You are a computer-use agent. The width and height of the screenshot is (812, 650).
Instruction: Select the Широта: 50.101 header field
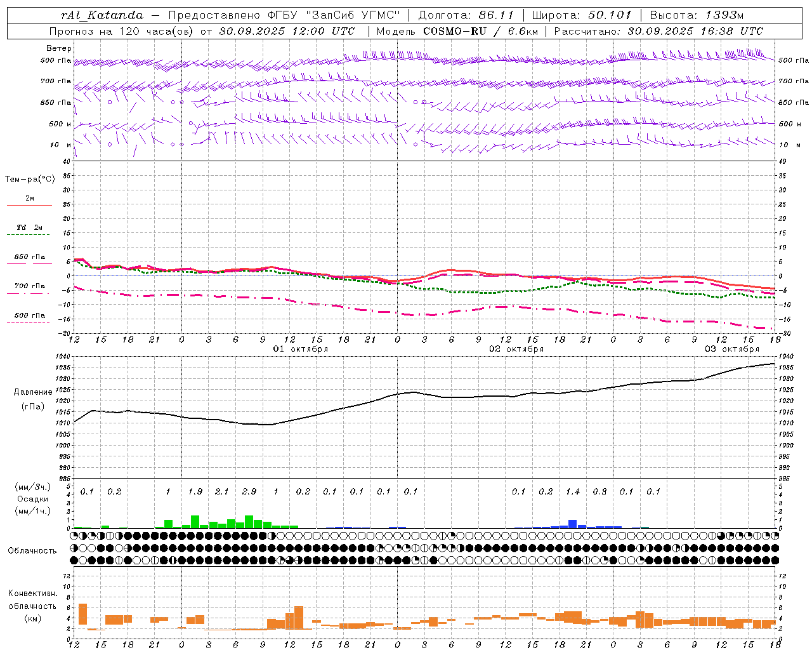coord(581,15)
